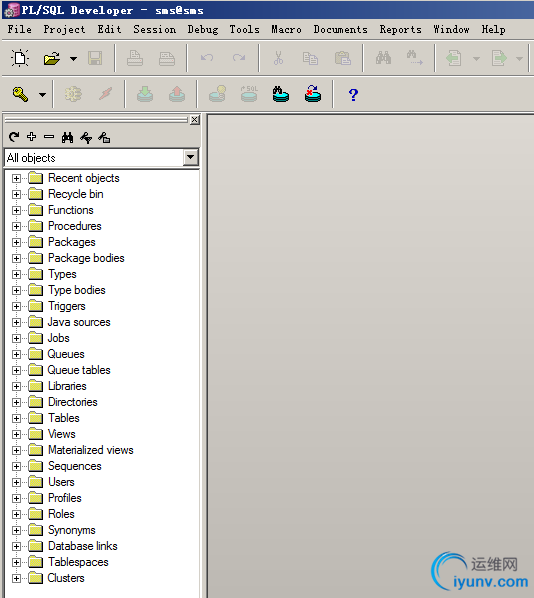Click the New document icon

20,58
